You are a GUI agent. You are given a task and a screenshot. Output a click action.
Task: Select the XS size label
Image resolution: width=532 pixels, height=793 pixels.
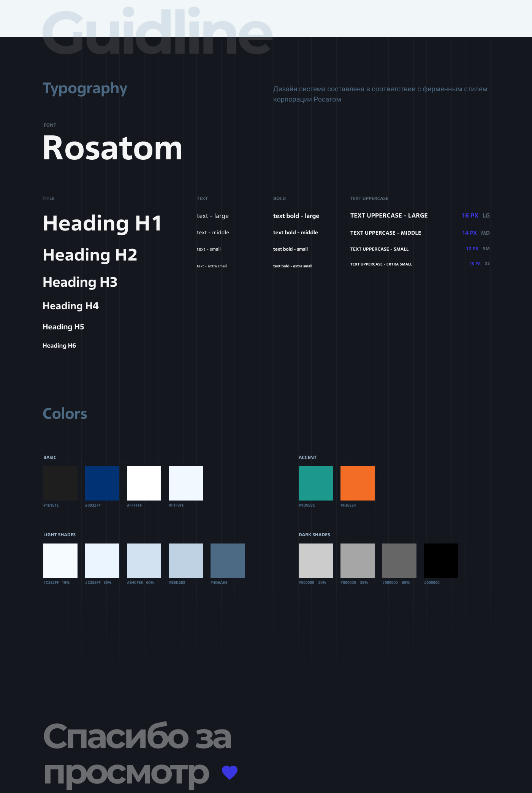(x=487, y=264)
